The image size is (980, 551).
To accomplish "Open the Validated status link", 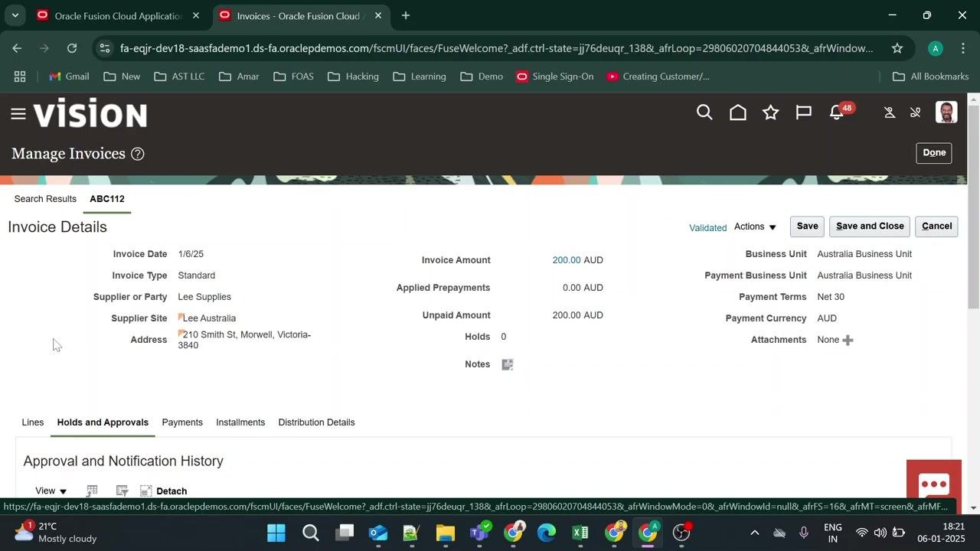I will click(707, 228).
